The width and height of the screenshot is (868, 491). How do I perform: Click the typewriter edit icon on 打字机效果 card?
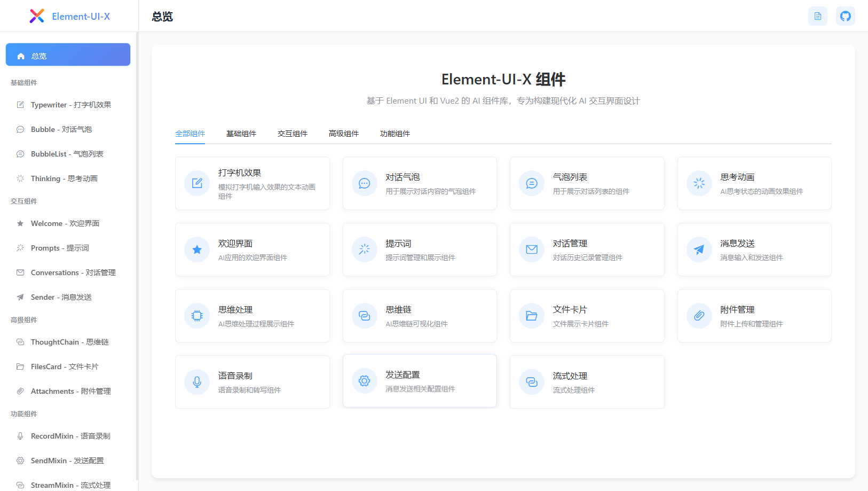click(197, 183)
